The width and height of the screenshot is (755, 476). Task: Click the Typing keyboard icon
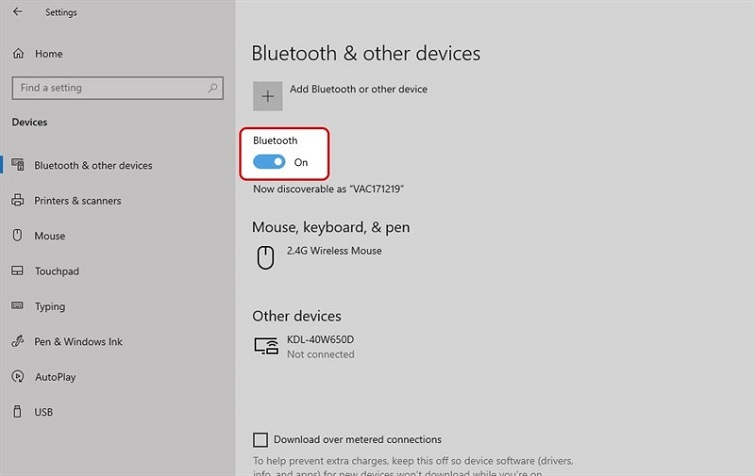coord(17,307)
